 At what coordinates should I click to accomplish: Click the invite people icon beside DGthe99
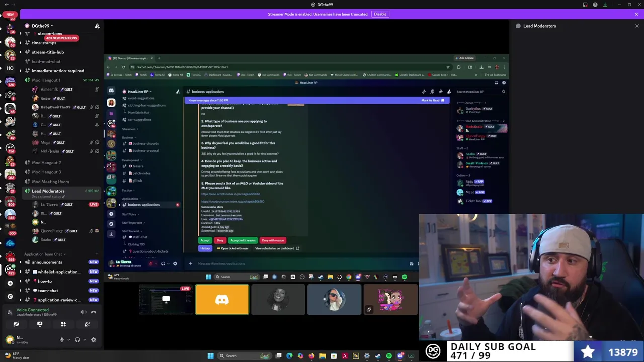coord(97,26)
